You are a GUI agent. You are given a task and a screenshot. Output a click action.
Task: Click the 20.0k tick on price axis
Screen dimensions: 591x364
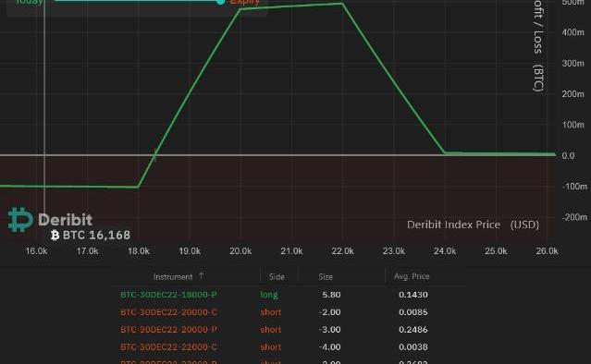[x=240, y=251]
